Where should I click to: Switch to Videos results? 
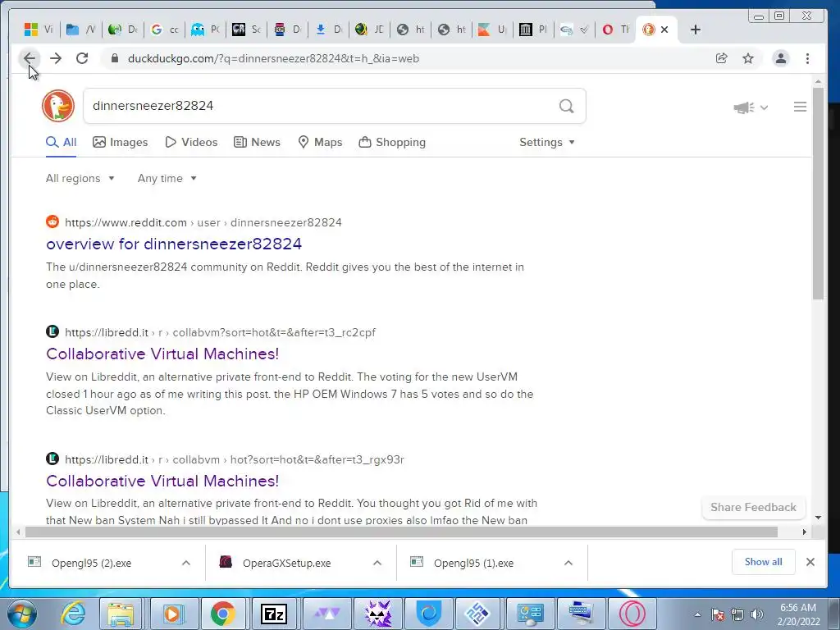191,142
